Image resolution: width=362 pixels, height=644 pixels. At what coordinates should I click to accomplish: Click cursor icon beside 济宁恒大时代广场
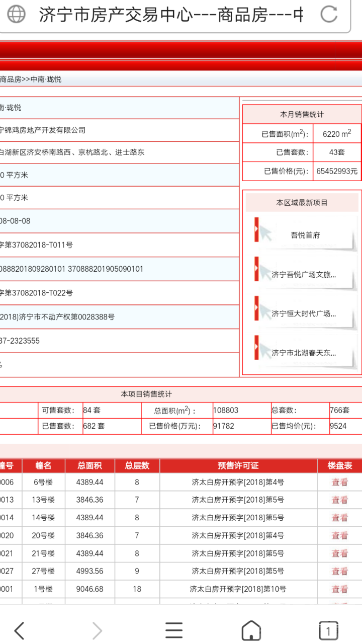pos(262,309)
